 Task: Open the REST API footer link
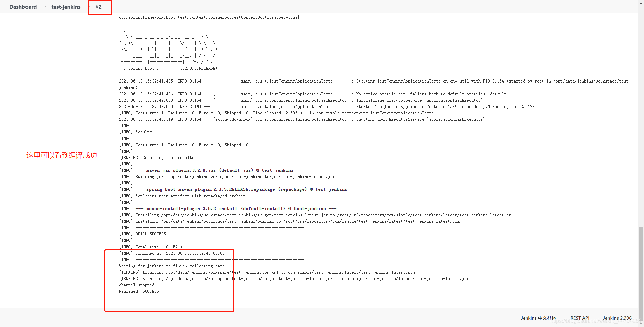coord(580,318)
